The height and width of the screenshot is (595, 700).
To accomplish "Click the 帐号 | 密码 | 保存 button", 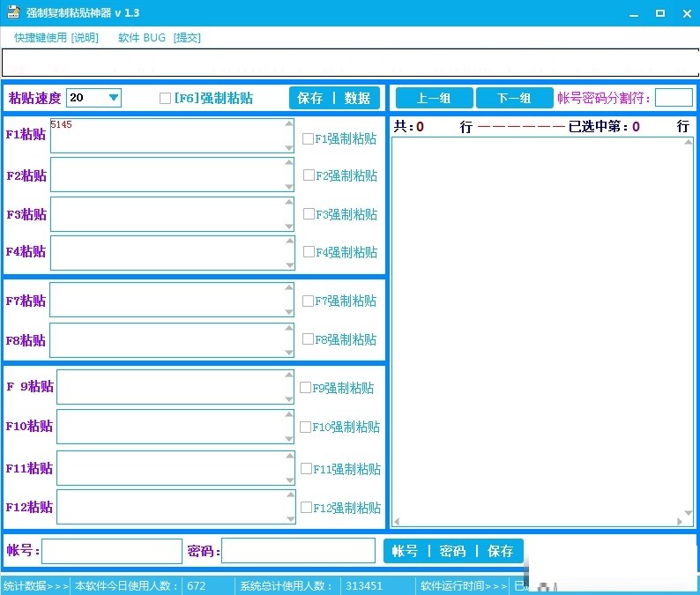I will coord(453,551).
